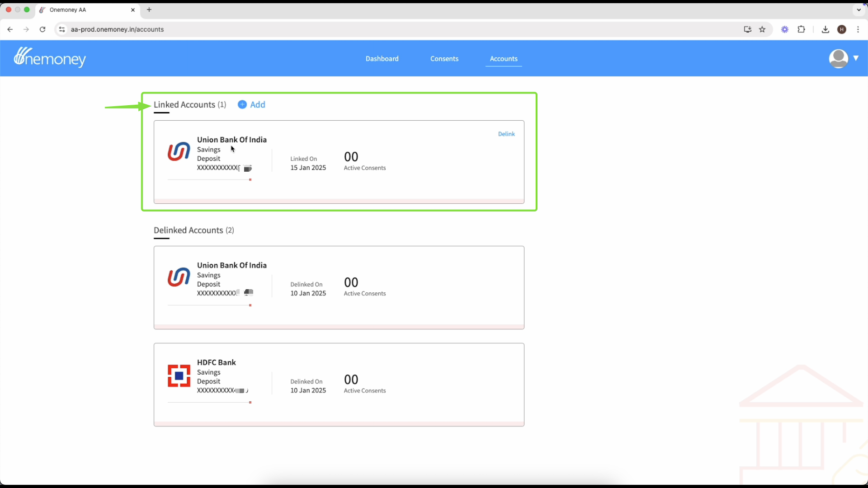The image size is (868, 488).
Task: Open browser Downloads
Action: click(x=826, y=29)
